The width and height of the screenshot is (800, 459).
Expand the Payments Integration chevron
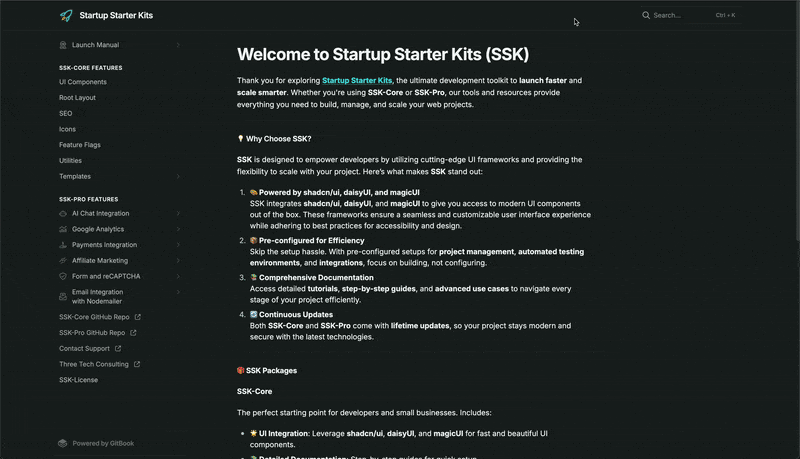pyautogui.click(x=178, y=245)
